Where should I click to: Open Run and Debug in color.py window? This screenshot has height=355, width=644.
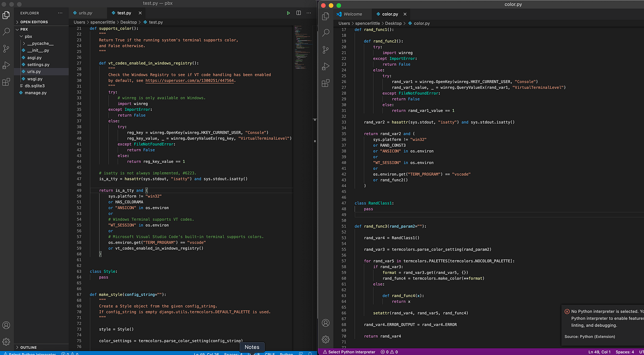click(326, 66)
